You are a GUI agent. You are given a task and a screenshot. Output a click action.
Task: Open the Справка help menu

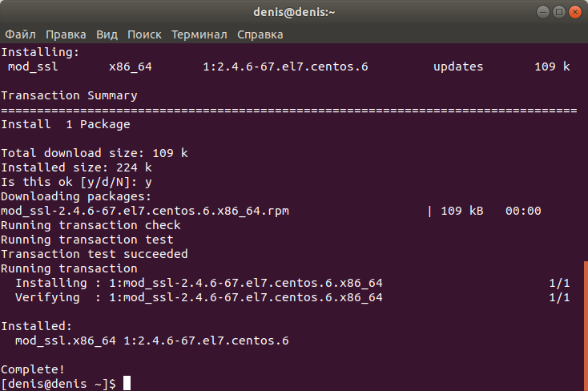[x=260, y=34]
